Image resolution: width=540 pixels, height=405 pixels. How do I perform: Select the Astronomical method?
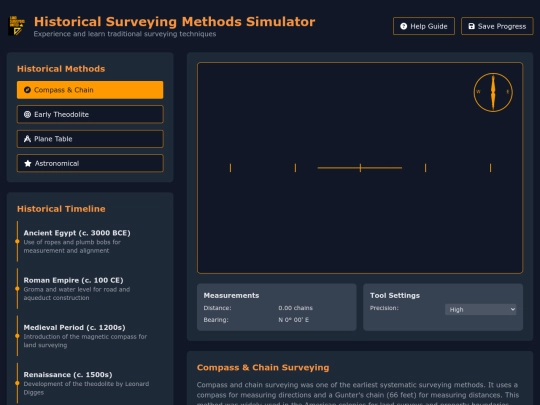point(90,163)
